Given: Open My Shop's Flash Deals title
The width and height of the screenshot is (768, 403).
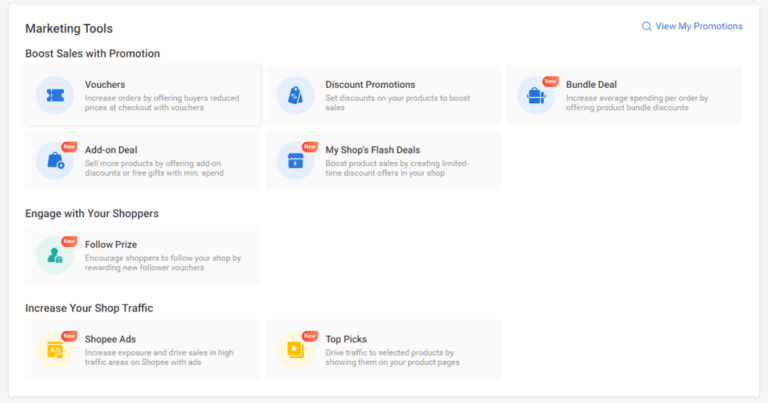Looking at the screenshot, I should pyautogui.click(x=373, y=150).
